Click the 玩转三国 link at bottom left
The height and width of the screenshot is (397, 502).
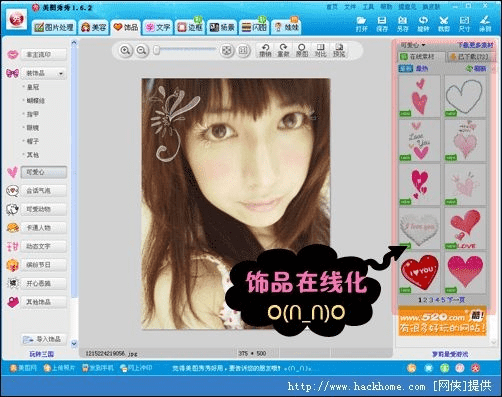click(x=42, y=354)
